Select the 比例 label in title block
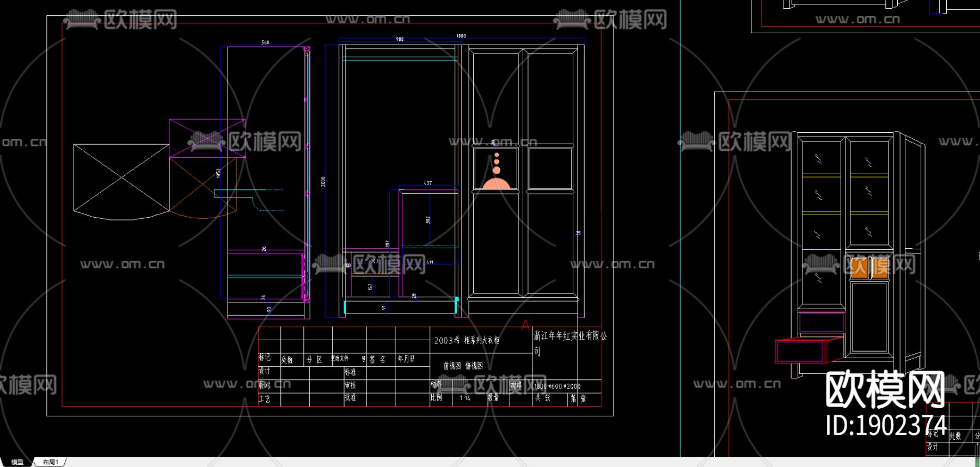Viewport: 980px width, 467px height. click(x=436, y=397)
